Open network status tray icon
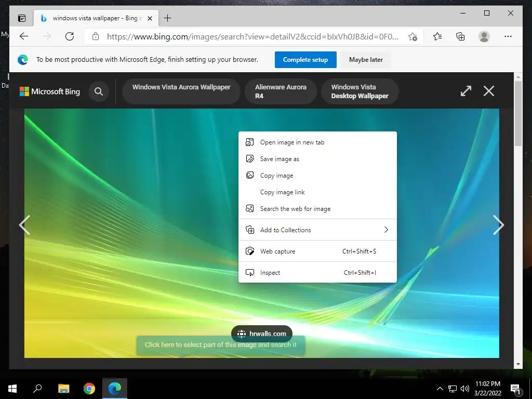This screenshot has width=532, height=399. tap(453, 389)
